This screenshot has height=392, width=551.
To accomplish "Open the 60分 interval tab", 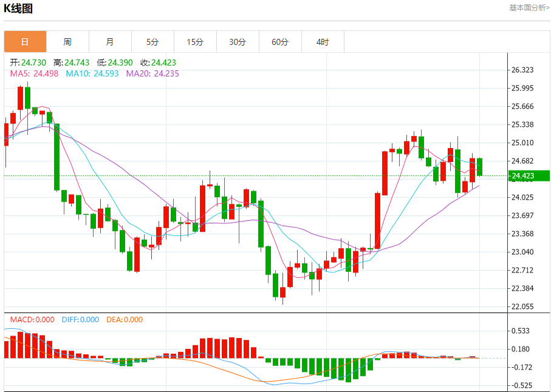I will [280, 42].
